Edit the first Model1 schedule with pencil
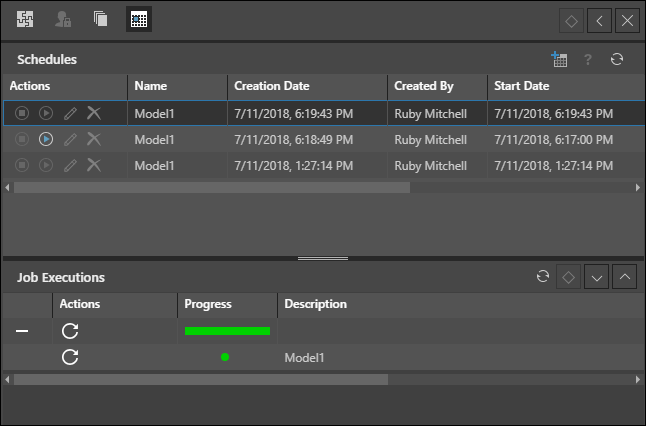Viewport: 646px width, 426px height. tap(70, 113)
